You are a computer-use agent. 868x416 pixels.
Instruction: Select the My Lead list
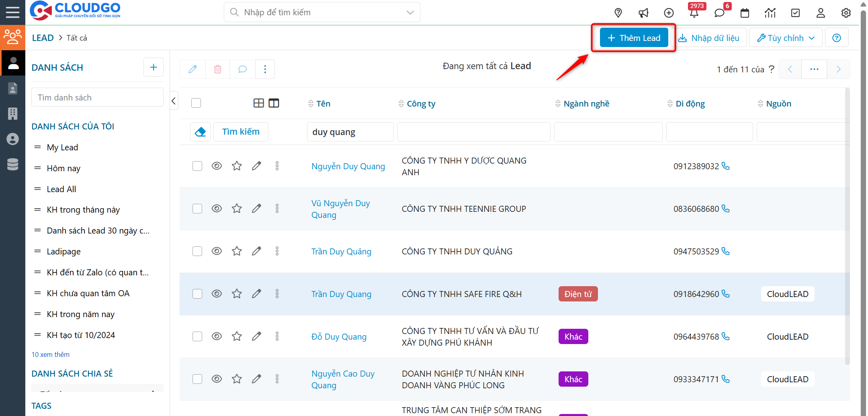point(62,148)
